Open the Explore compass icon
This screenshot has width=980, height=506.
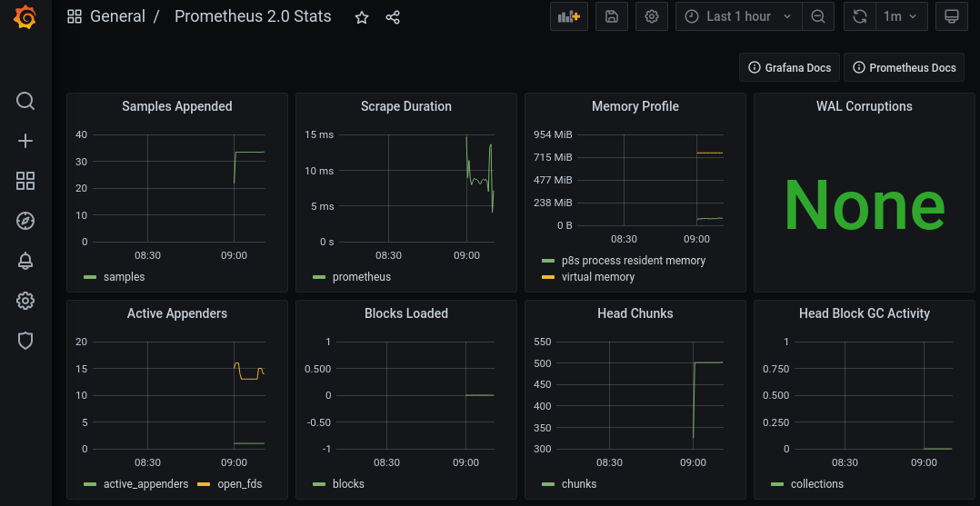click(25, 221)
